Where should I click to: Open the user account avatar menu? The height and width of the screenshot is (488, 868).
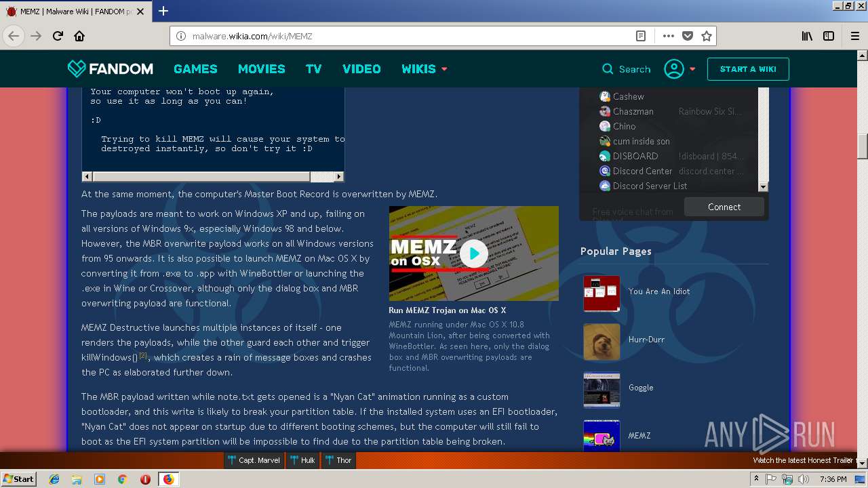tap(674, 68)
